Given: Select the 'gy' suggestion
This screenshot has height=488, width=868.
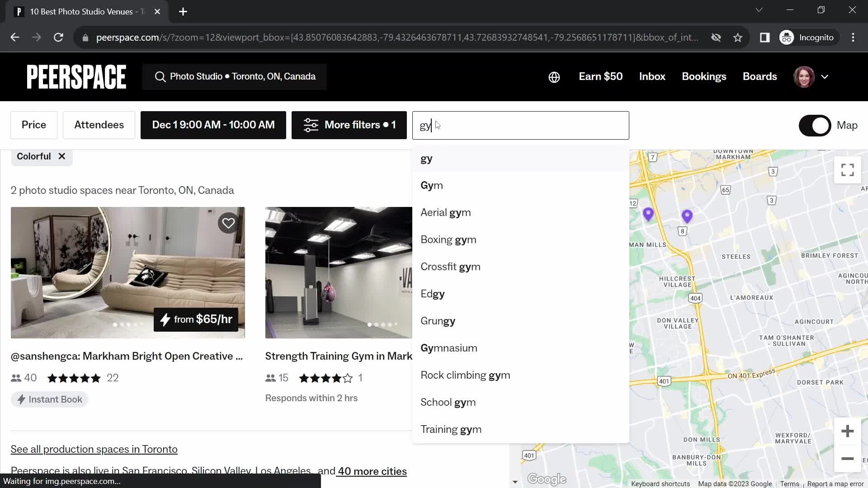Looking at the screenshot, I should coord(520,159).
